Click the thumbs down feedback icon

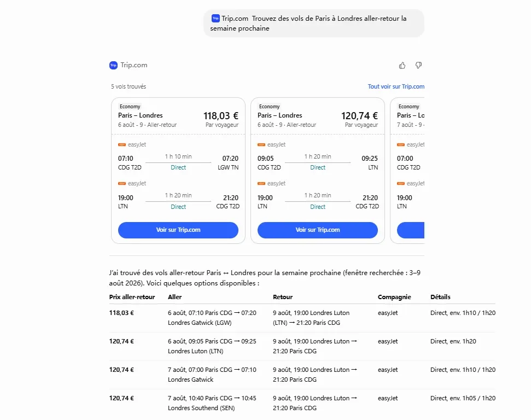[x=418, y=66]
